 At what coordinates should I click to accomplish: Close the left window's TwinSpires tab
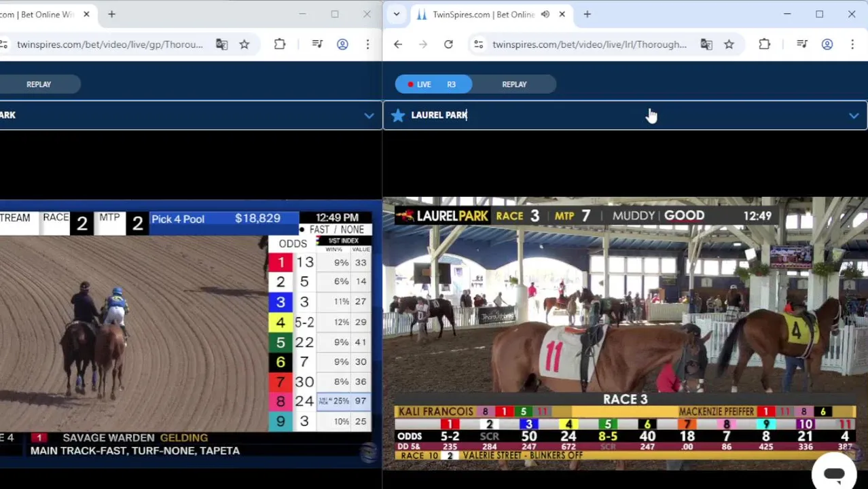(86, 14)
